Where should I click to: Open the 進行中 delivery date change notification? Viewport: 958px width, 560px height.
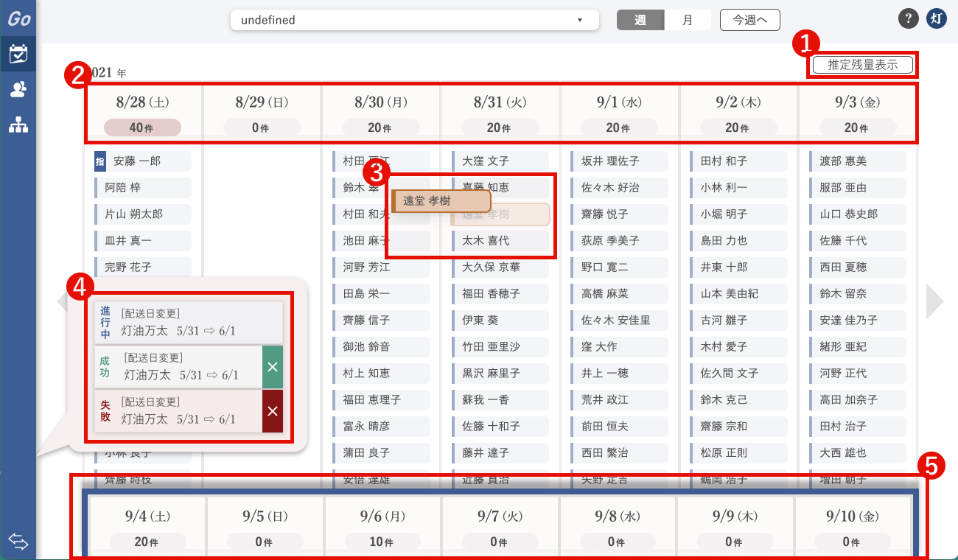point(189,323)
